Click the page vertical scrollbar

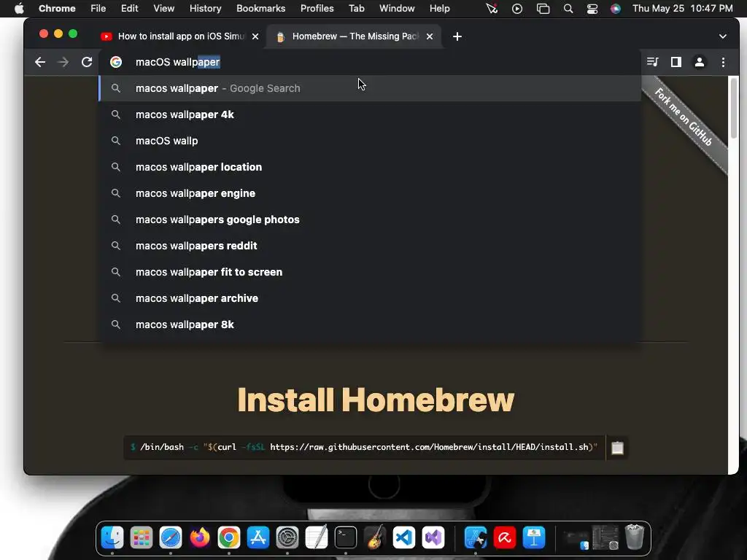(733, 109)
